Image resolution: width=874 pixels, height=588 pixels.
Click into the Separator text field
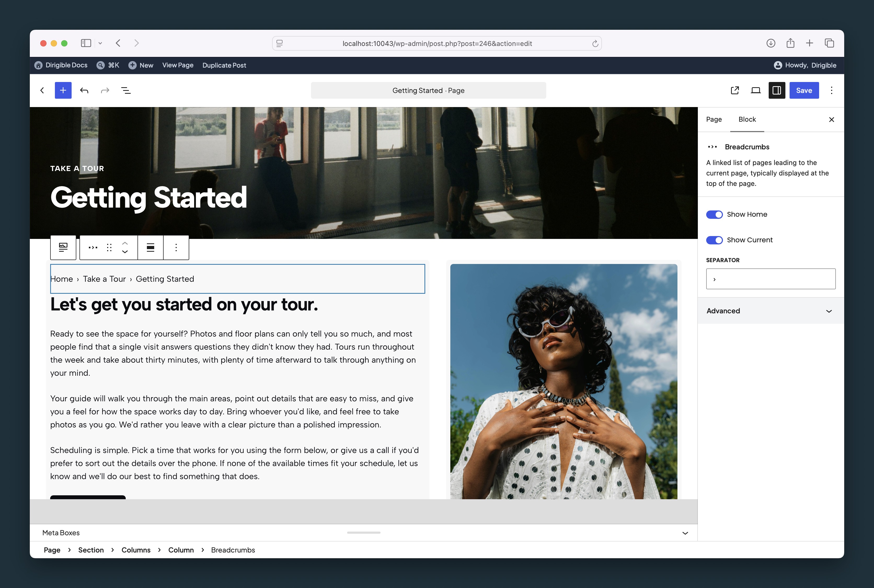[771, 279]
